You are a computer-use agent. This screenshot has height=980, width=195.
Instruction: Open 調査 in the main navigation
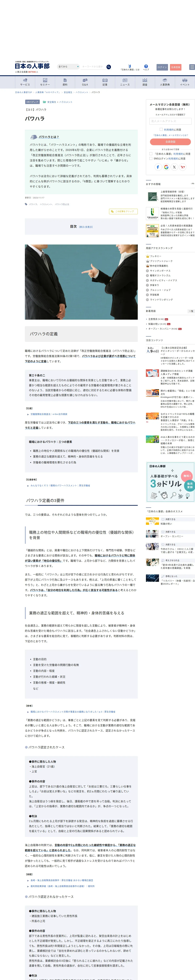click(x=145, y=82)
